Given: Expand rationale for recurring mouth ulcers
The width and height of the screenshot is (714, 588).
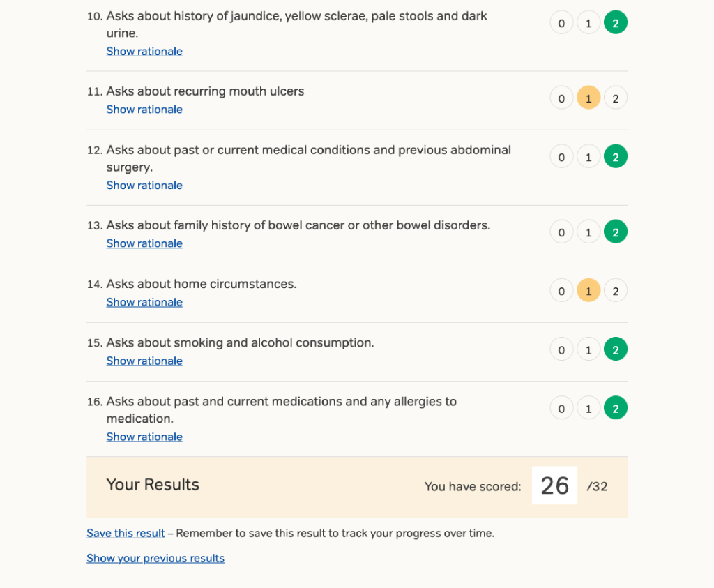Looking at the screenshot, I should click(144, 110).
